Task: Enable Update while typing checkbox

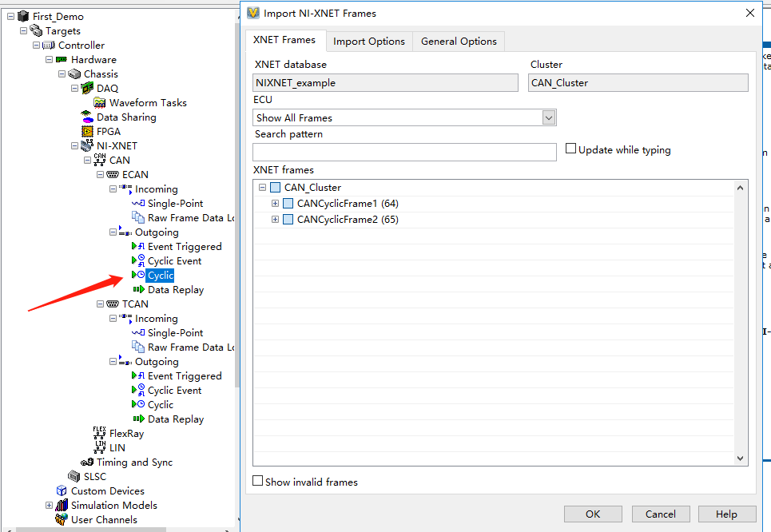Action: pos(571,149)
